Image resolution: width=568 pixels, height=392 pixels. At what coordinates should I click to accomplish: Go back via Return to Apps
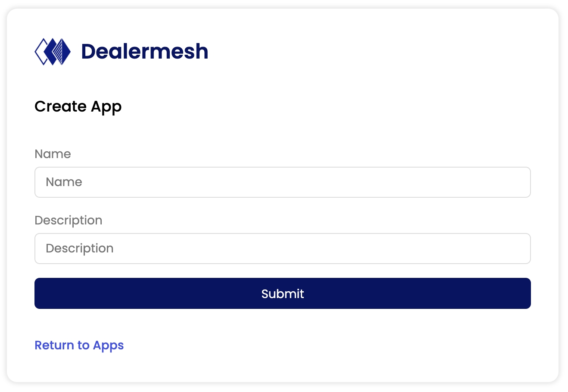coord(79,345)
